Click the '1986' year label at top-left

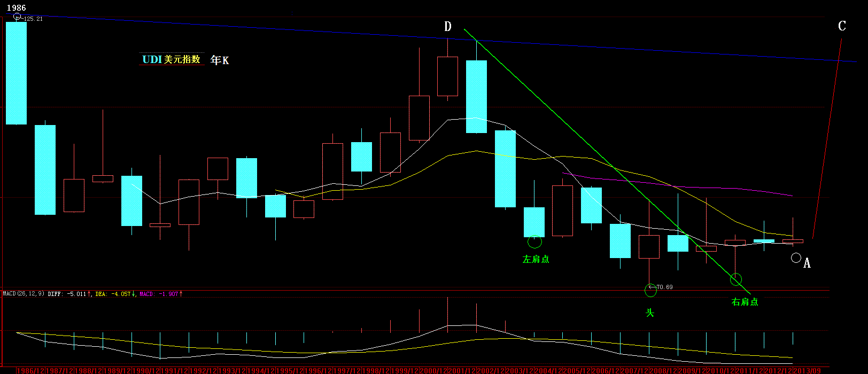[x=16, y=7]
